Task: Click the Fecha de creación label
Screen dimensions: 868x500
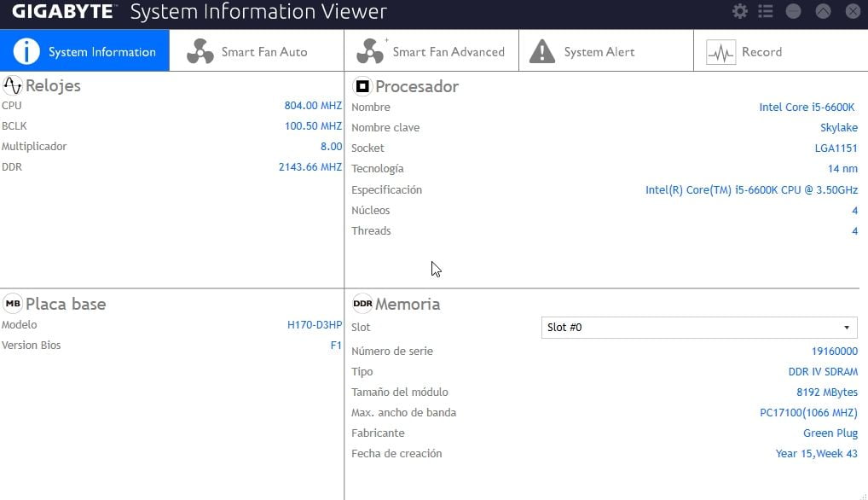Action: 396,453
